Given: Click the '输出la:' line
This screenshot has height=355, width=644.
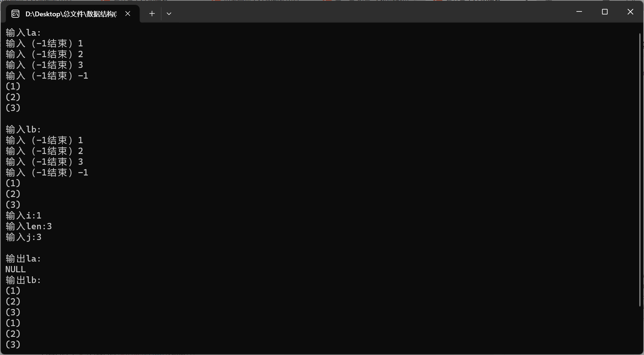Looking at the screenshot, I should click(x=23, y=259).
